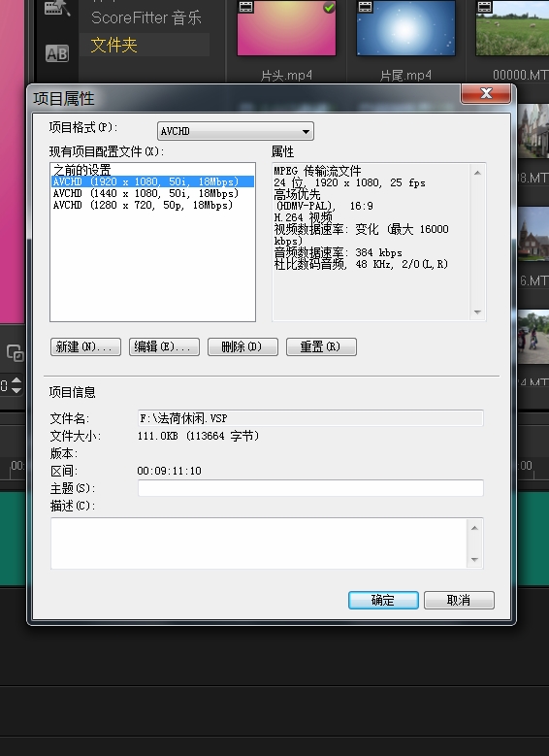This screenshot has width=549, height=756.
Task: Click the 主题(S) input field
Action: [310, 488]
